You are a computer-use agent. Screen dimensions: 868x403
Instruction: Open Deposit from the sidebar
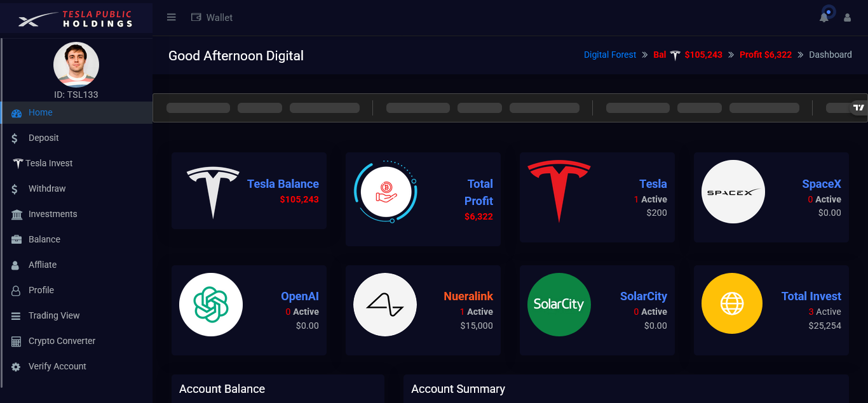click(43, 138)
